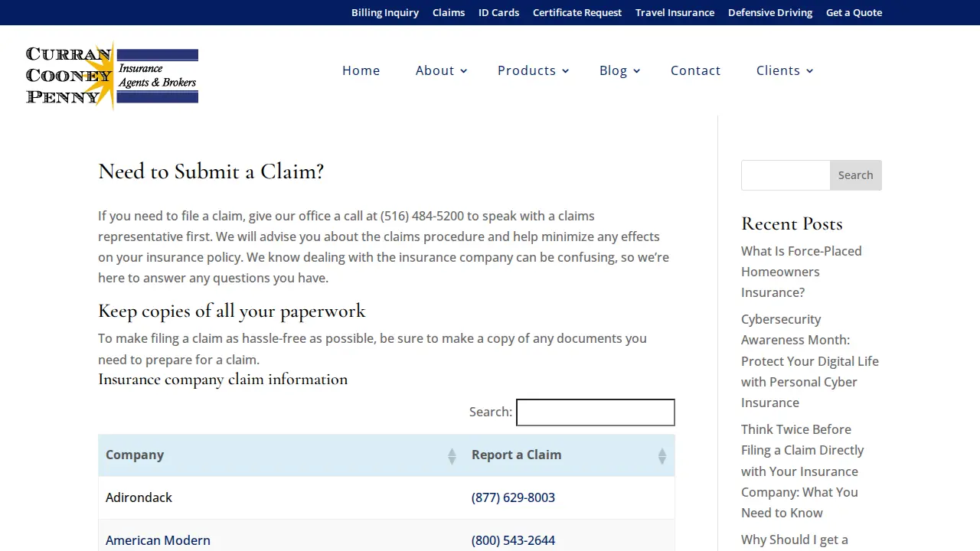Click the Adirondack company cell

281,497
